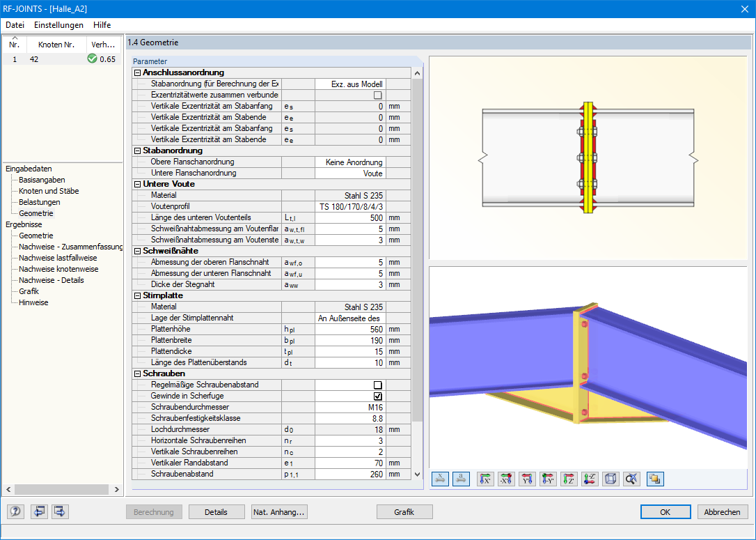Switch to view against X direction
756x540 pixels.
(x=505, y=479)
